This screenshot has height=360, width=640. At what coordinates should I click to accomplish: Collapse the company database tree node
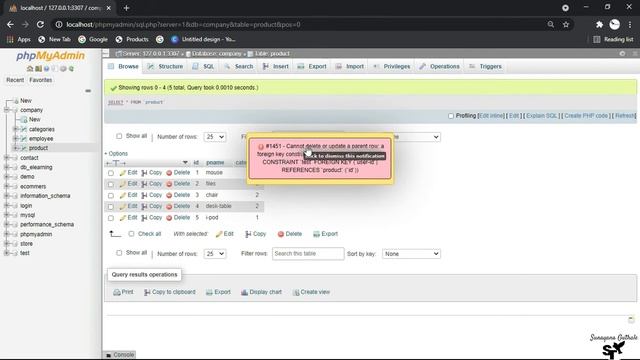tap(6, 110)
